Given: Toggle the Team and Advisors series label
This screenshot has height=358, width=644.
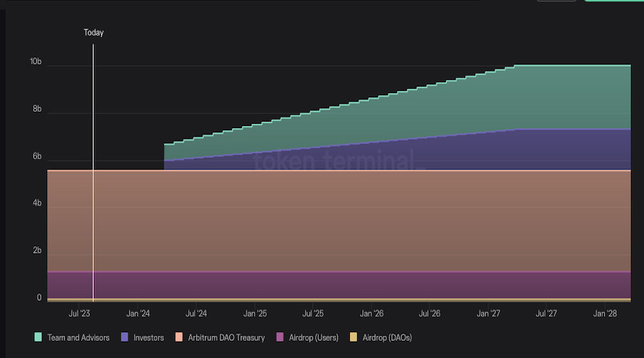Looking at the screenshot, I should [x=79, y=338].
